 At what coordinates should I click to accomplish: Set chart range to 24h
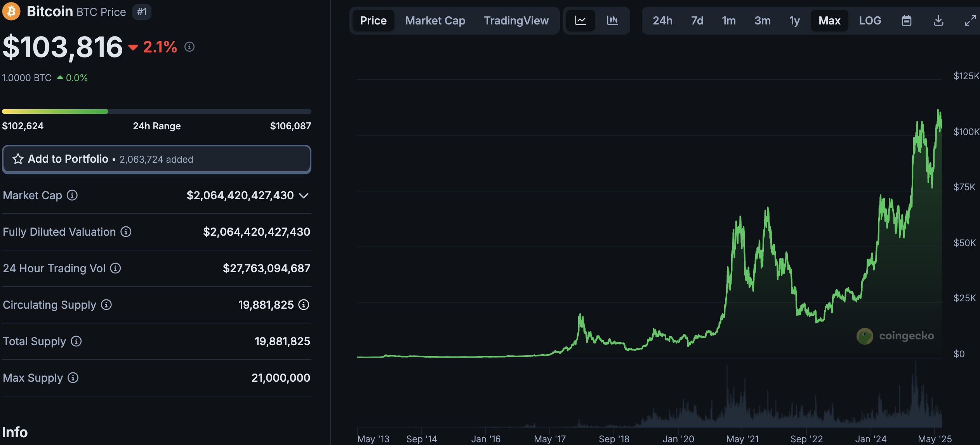point(662,21)
